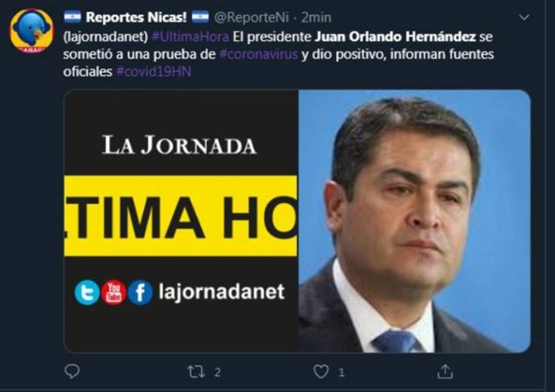Retweet this post using the retweet icon
This screenshot has width=555, height=392.
click(196, 372)
